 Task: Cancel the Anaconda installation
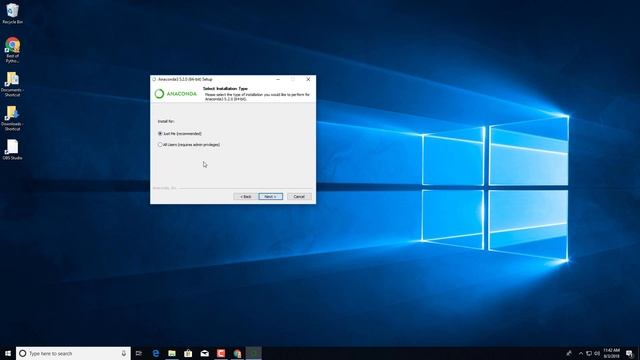click(x=299, y=197)
